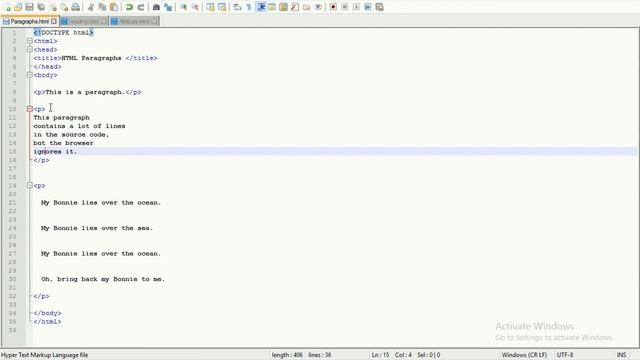The image size is (640, 360).
Task: Undo the last edit with green arrow
Action: (x=129, y=7)
